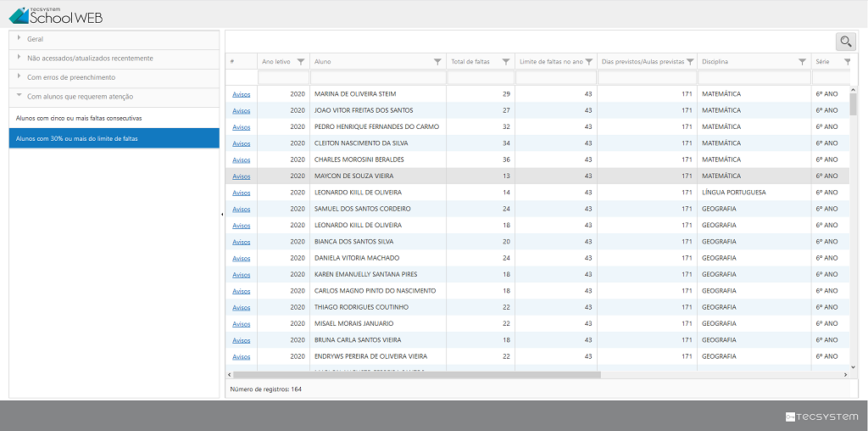Image resolution: width=868 pixels, height=431 pixels.
Task: Open filter icon on Disciplina column
Action: pos(802,62)
